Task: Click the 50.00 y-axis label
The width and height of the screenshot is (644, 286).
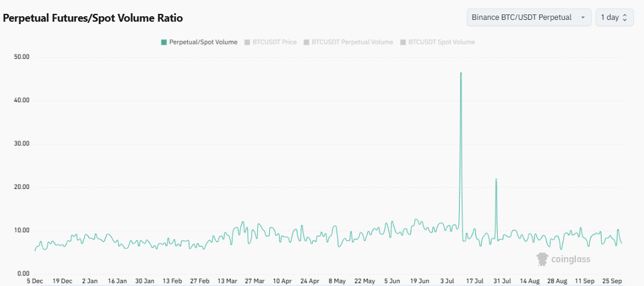Action: [22, 57]
